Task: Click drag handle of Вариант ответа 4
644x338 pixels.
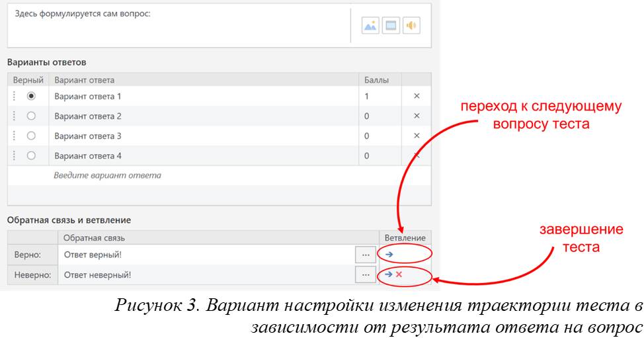Action: tap(15, 156)
